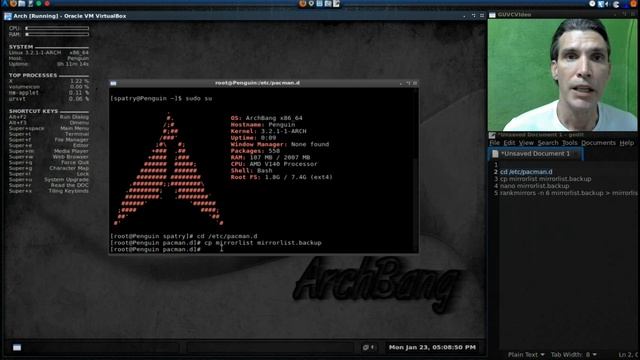Viewport: 640px width, 360px height.
Task: Click the volume icon in system tray
Action: (607, 4)
